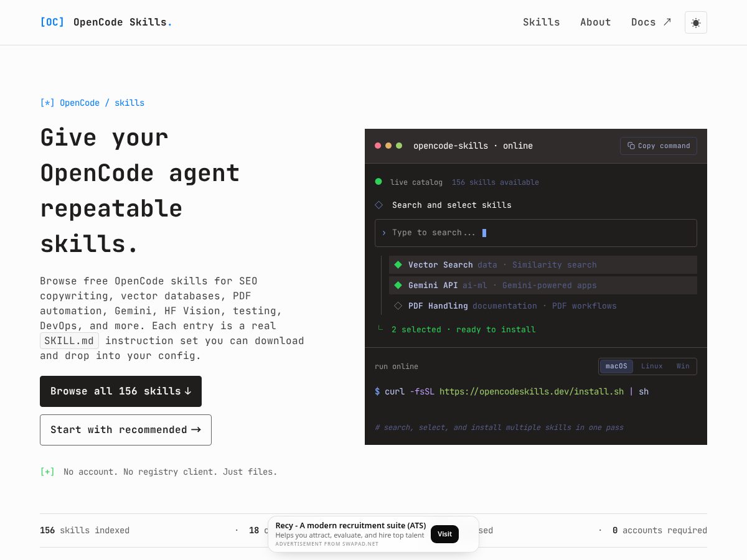This screenshot has height=560, width=747.
Task: Click the down arrow in Browse all 156 skills
Action: pyautogui.click(x=188, y=391)
